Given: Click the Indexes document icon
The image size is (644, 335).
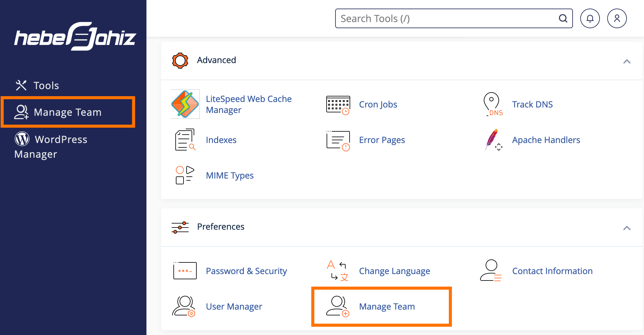Looking at the screenshot, I should pos(185,140).
